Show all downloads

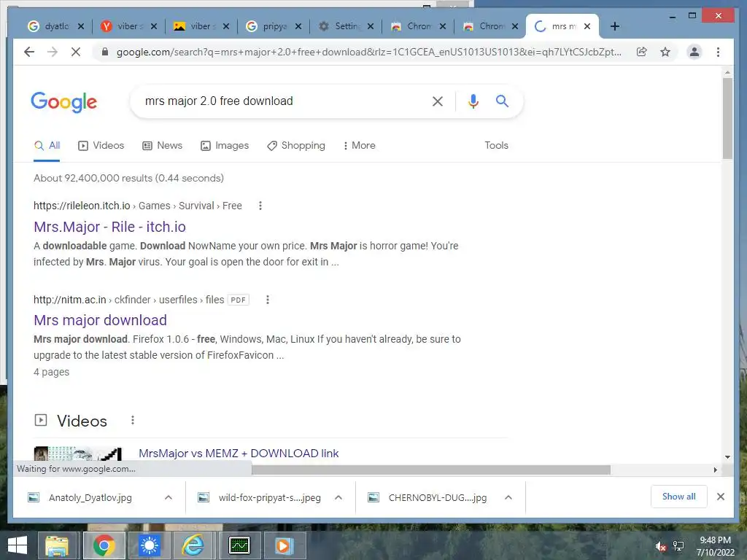[678, 497]
